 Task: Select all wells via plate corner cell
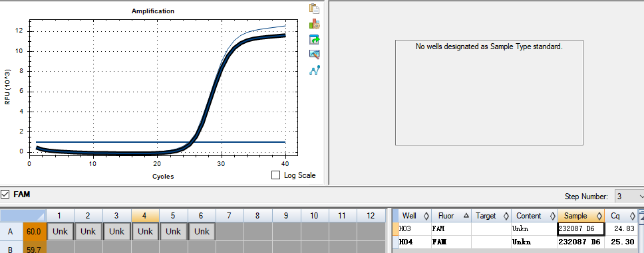point(23,215)
